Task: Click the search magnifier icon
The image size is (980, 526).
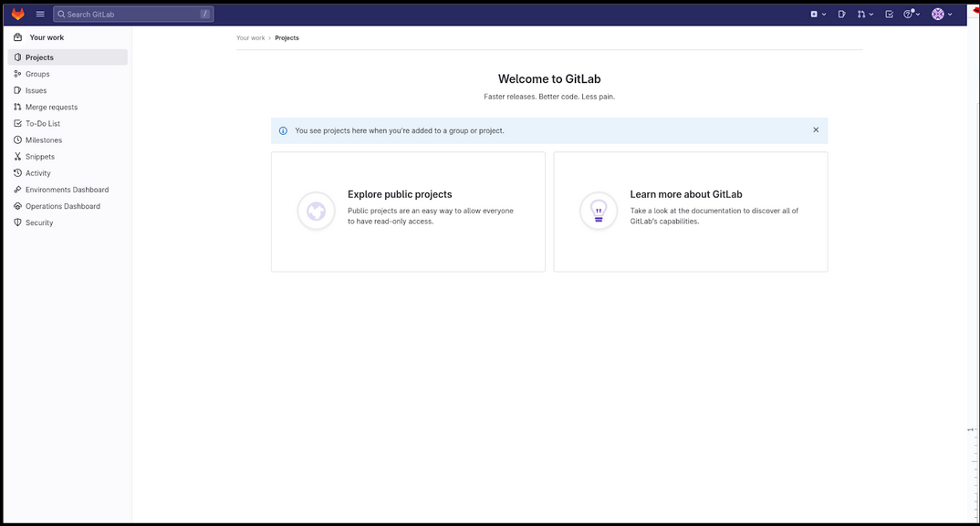Action: click(61, 14)
